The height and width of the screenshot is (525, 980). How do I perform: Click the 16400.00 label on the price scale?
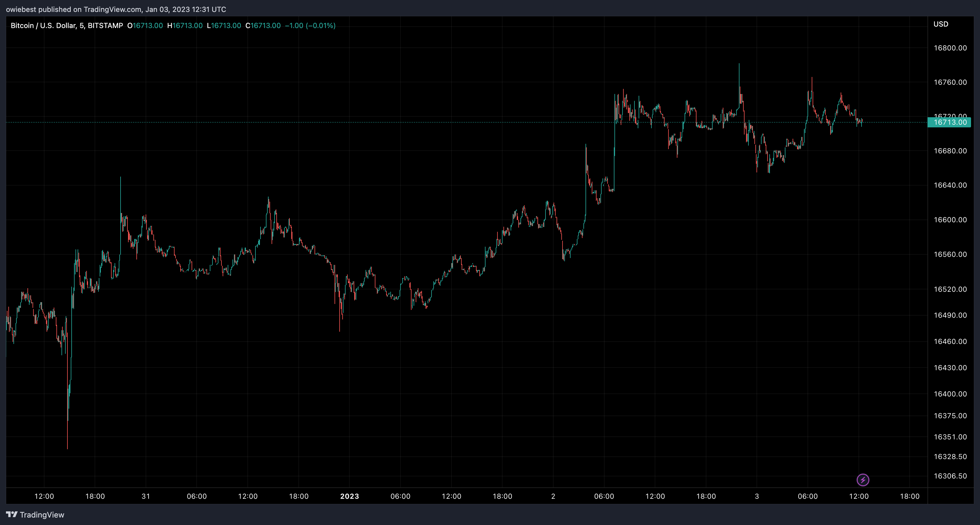[950, 394]
